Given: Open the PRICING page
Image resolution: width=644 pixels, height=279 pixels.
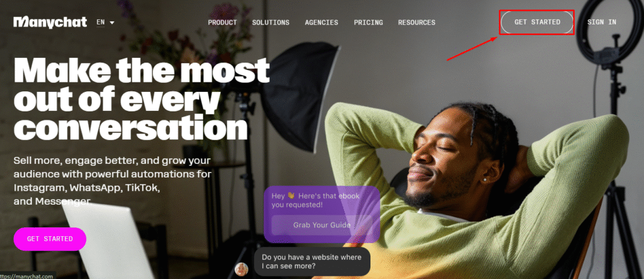Looking at the screenshot, I should 369,22.
